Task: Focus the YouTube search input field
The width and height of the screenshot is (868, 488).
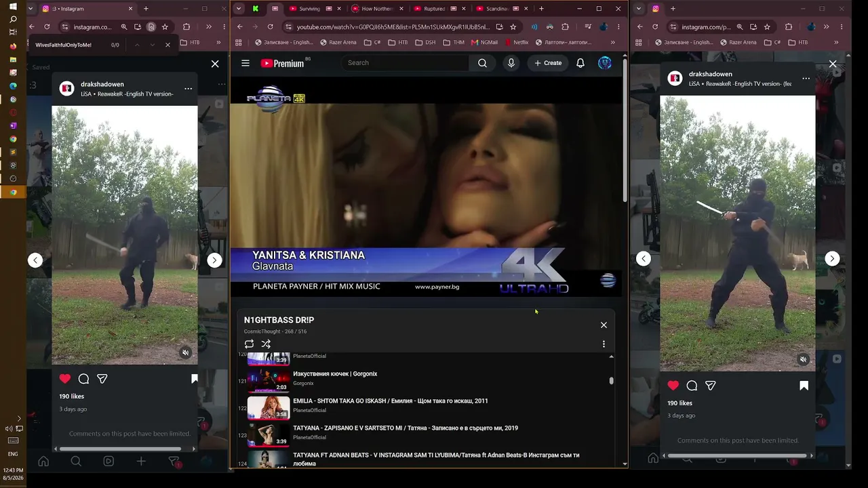Action: click(x=406, y=63)
